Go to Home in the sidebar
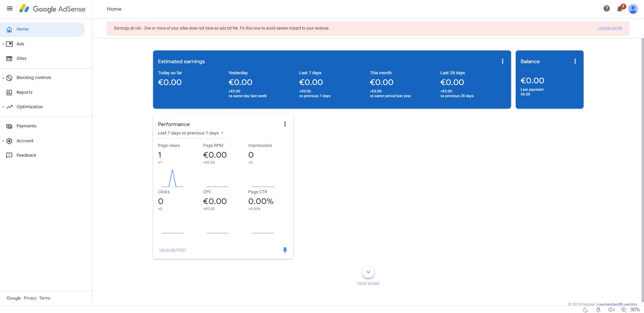 click(42, 29)
